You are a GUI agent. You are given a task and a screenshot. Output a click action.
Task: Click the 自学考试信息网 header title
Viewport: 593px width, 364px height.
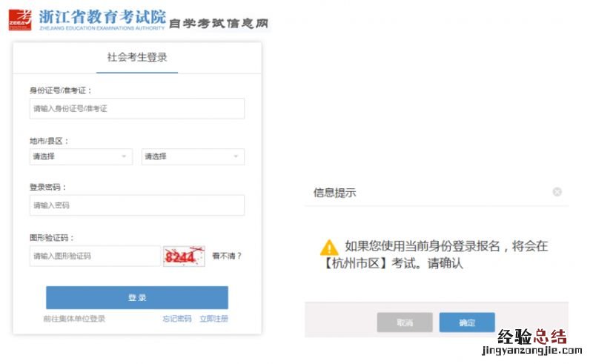pos(219,24)
